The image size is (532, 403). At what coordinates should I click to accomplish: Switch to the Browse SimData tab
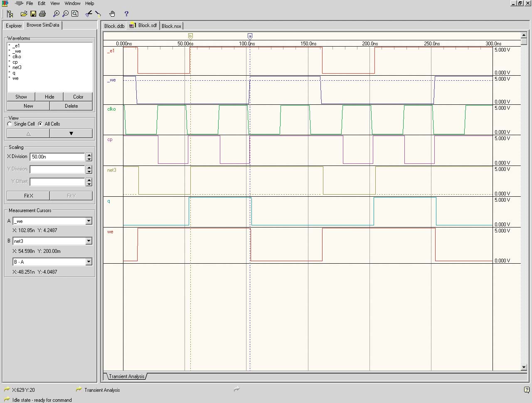coord(43,25)
